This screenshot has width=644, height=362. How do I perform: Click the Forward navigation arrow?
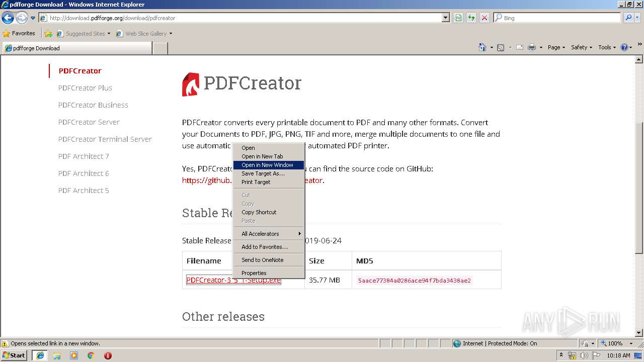coord(22,18)
